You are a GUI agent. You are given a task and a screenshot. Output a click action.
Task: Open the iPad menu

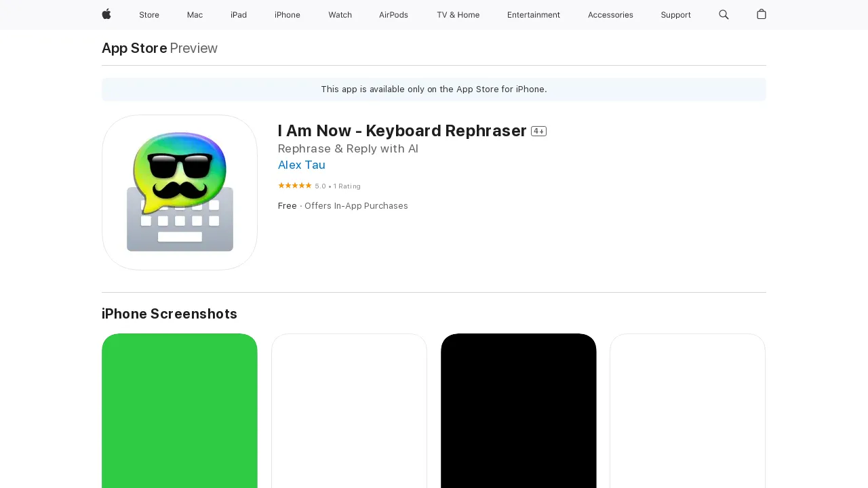[239, 15]
